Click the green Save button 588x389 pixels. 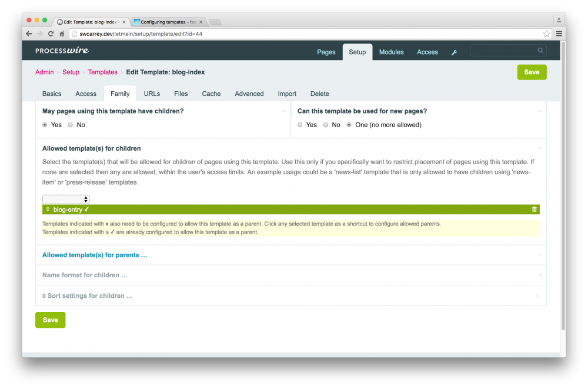pos(532,72)
